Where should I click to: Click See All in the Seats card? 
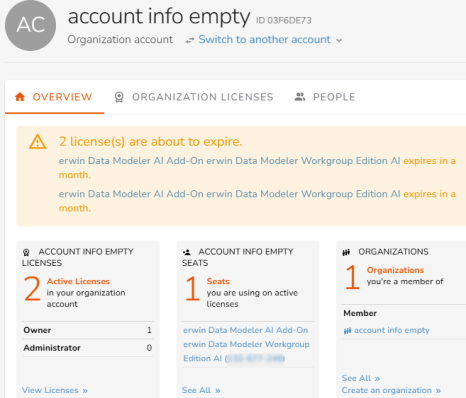click(x=201, y=390)
